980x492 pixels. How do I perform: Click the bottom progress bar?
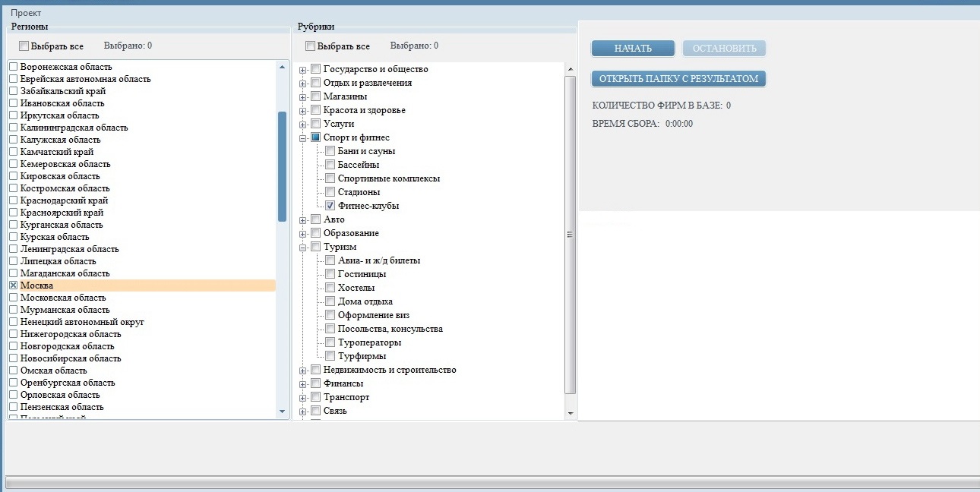tap(489, 483)
